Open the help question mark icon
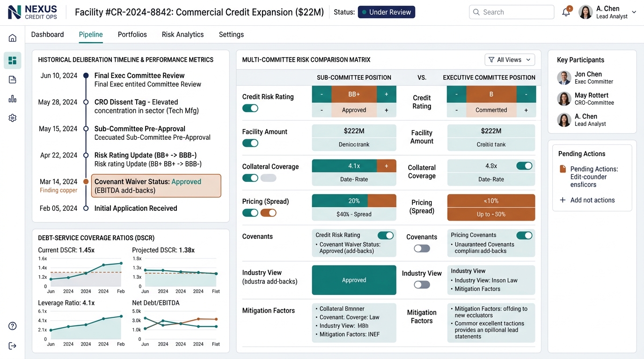 pyautogui.click(x=13, y=326)
